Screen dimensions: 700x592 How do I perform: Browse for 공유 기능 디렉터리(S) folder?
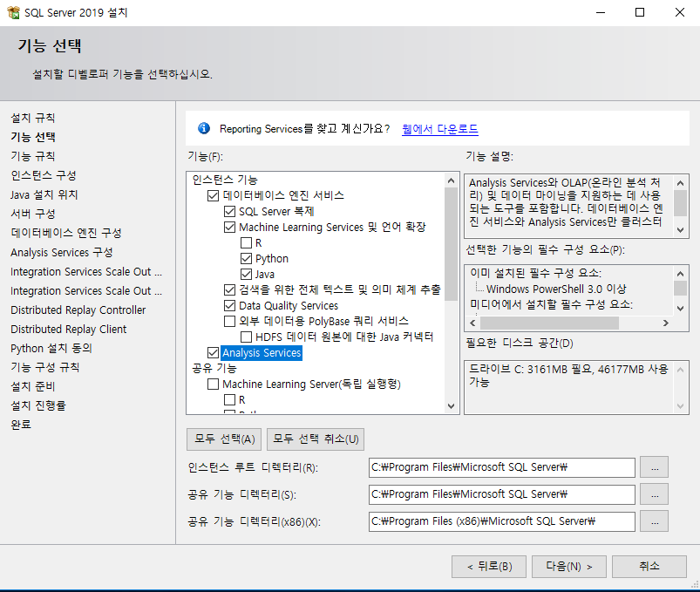[654, 494]
